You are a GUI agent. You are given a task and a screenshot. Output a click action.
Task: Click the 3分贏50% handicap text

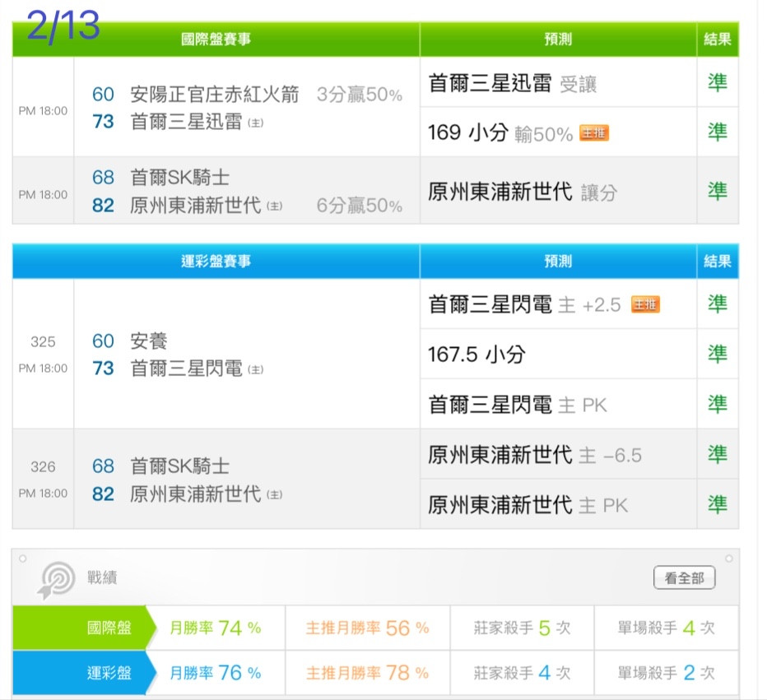click(x=360, y=95)
